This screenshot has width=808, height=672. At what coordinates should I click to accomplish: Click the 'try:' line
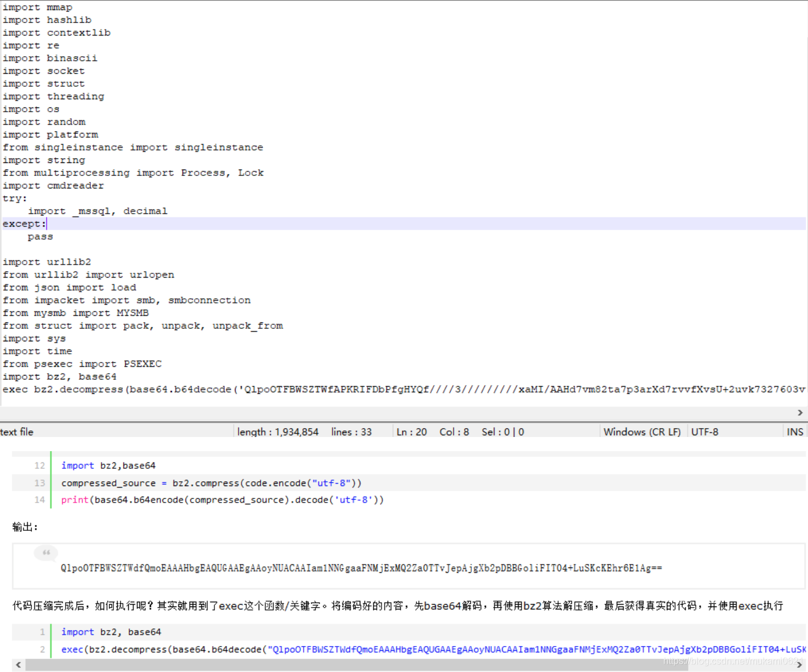[15, 198]
